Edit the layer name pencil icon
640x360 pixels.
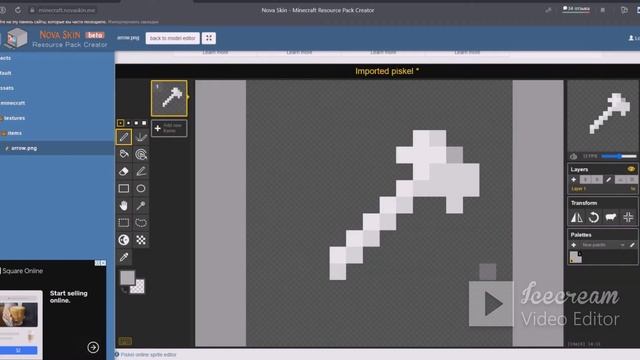coord(608,180)
